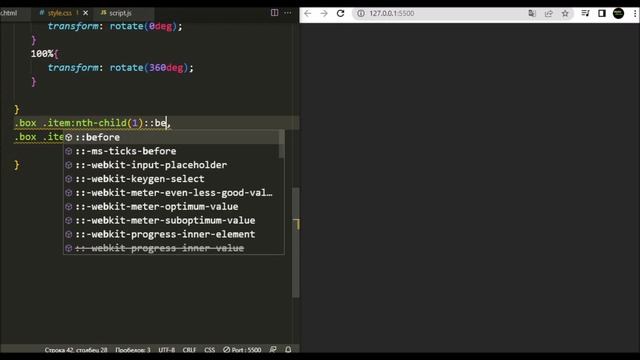Open the notifications bell in status bar
The height and width of the screenshot is (360, 640).
point(288,349)
